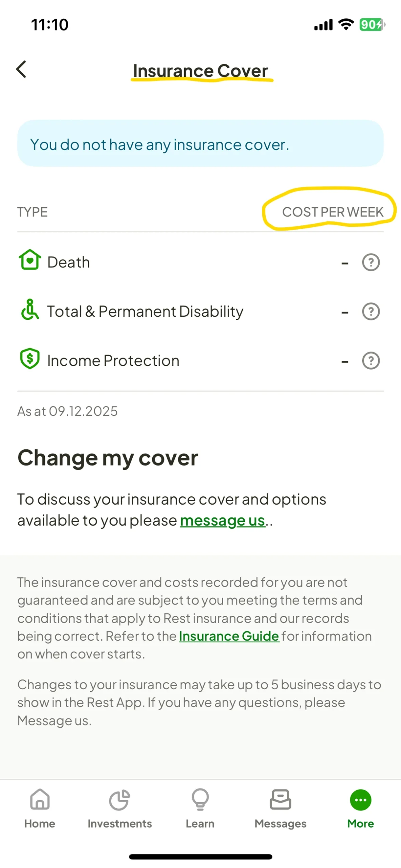This screenshot has height=868, width=401.
Task: Open help for Income Protection
Action: [x=371, y=360]
